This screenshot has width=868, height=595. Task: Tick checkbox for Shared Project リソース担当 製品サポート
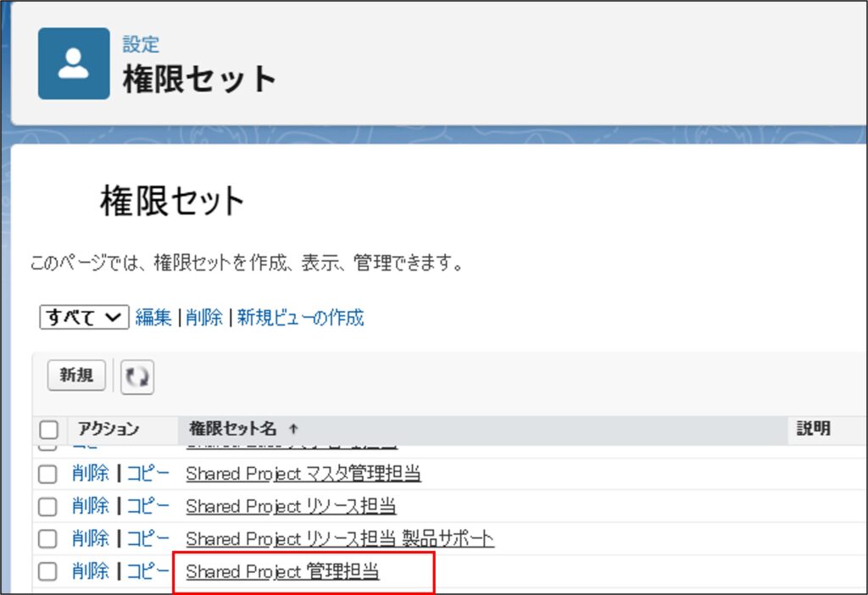coord(47,539)
